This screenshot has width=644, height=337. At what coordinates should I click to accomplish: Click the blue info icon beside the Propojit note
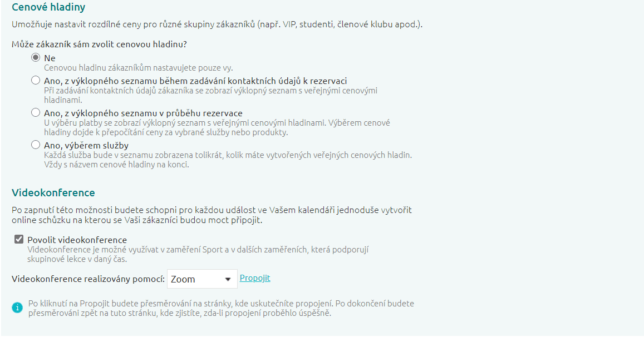[17, 307]
